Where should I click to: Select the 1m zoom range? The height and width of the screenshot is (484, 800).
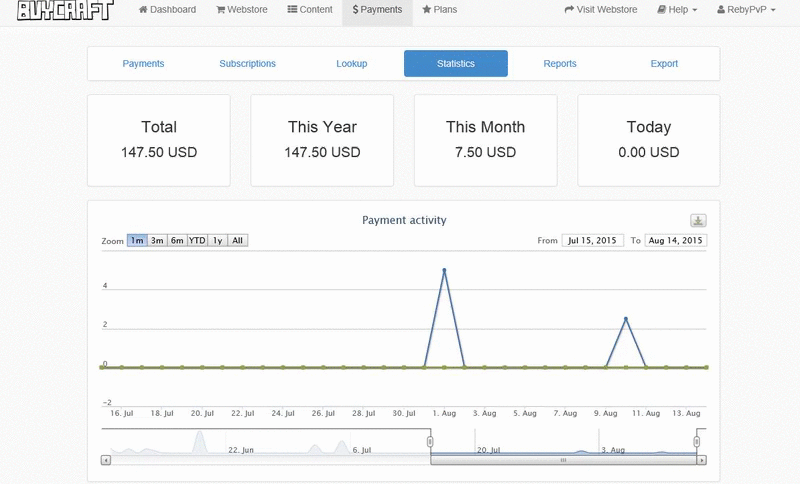[x=137, y=241]
